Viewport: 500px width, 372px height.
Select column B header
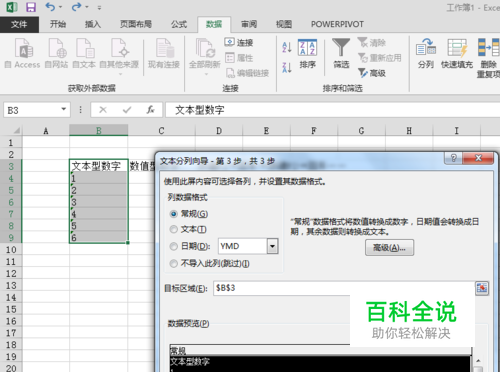(99, 131)
